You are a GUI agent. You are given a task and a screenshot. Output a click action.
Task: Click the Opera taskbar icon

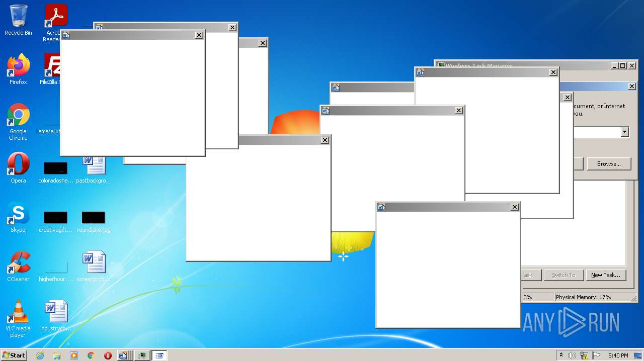(108, 355)
